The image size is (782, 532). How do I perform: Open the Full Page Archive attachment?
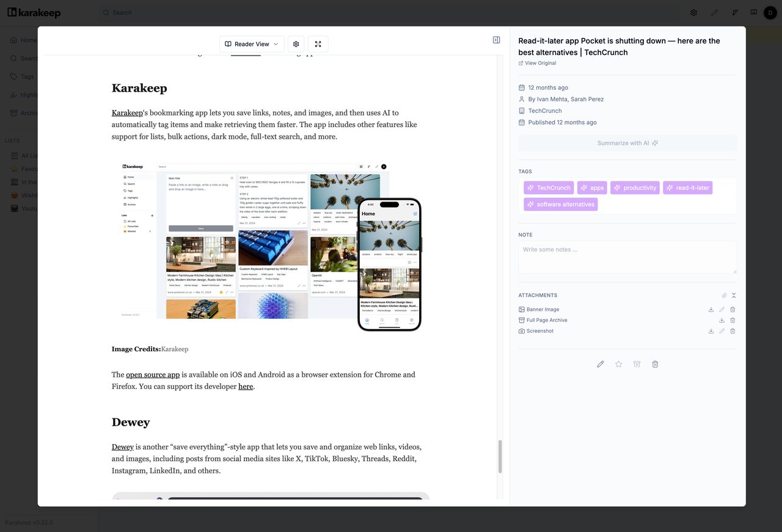543,320
